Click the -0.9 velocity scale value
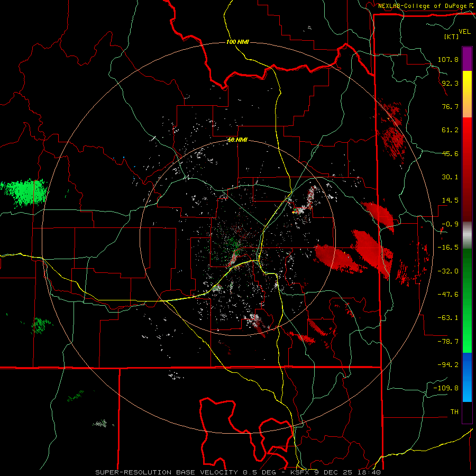 450,224
